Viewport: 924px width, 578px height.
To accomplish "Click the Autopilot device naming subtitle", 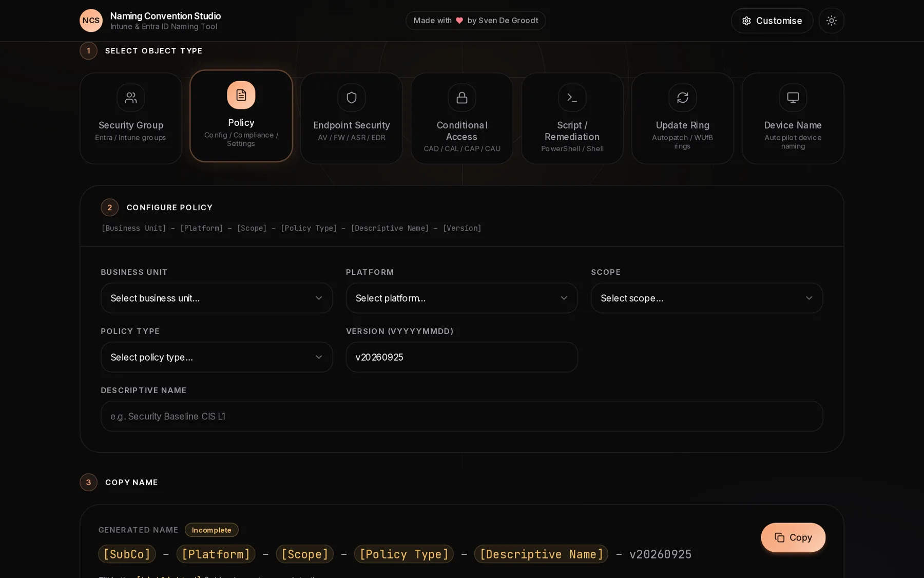I will [x=793, y=142].
